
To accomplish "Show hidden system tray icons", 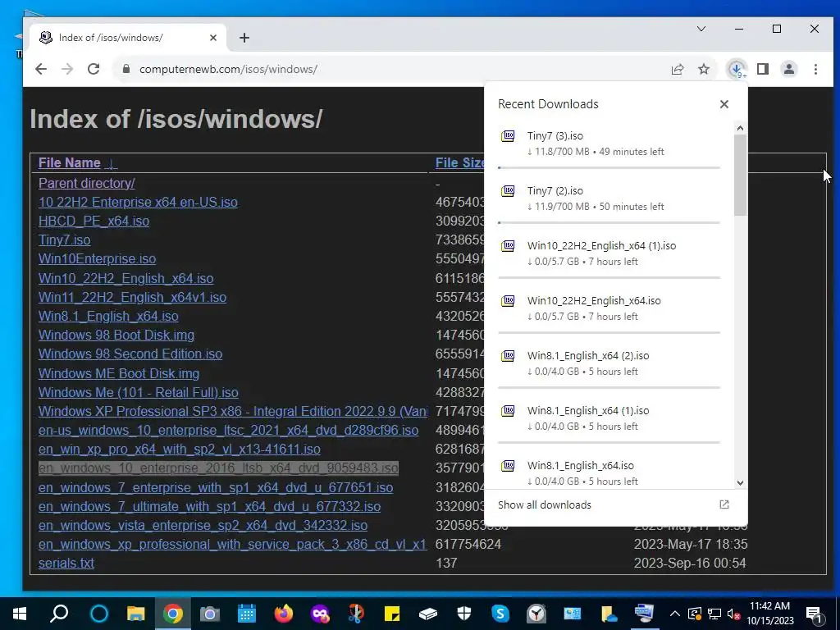I will (675, 614).
